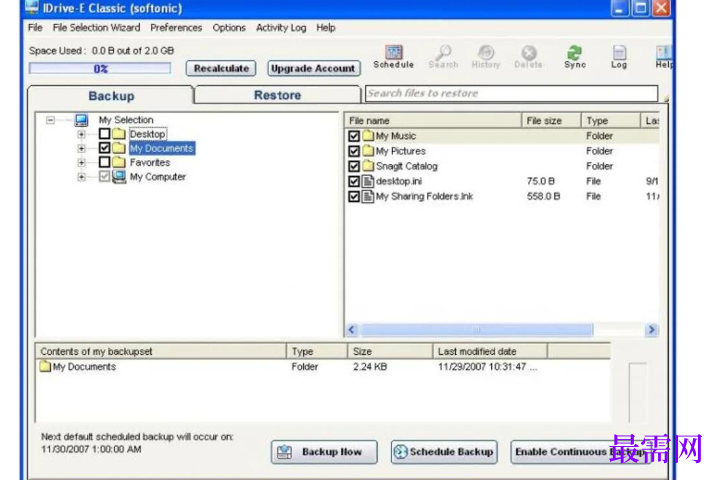Viewport: 721px width, 480px height.
Task: Click the IDrive-E title bar app icon
Action: click(32, 7)
